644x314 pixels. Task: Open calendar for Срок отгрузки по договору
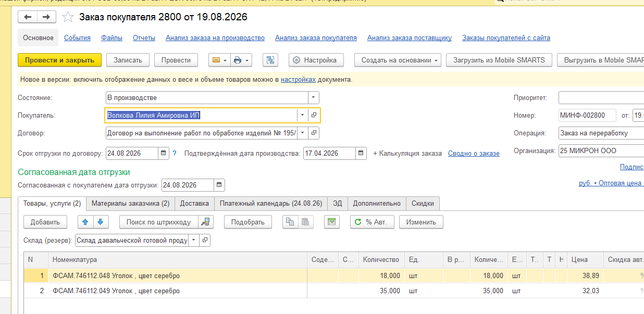pyautogui.click(x=164, y=153)
